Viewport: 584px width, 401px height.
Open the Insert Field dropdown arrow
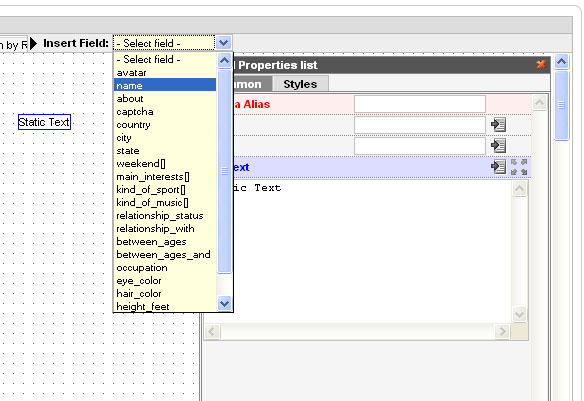pos(224,43)
